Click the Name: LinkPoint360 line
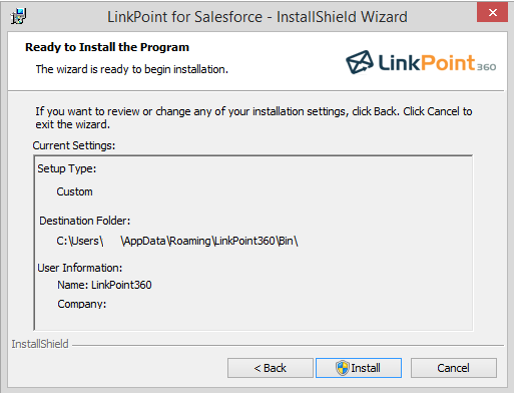The width and height of the screenshot is (515, 393). (104, 285)
